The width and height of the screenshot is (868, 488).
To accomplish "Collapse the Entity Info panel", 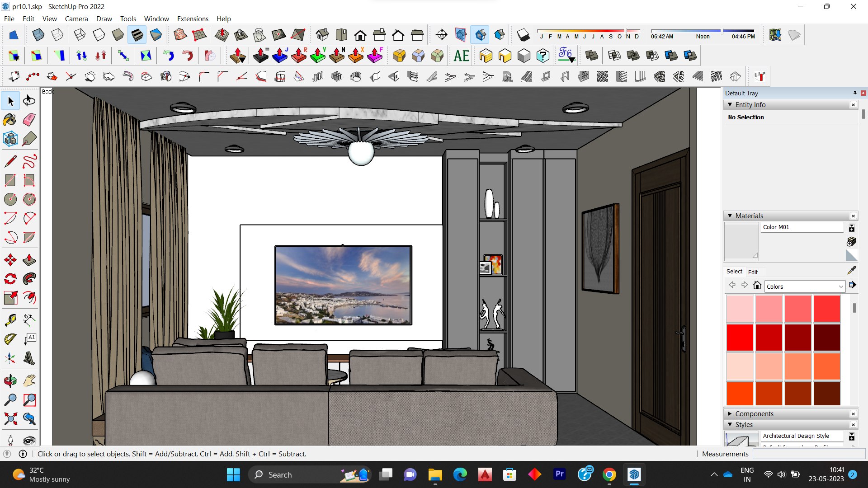I will coord(730,104).
